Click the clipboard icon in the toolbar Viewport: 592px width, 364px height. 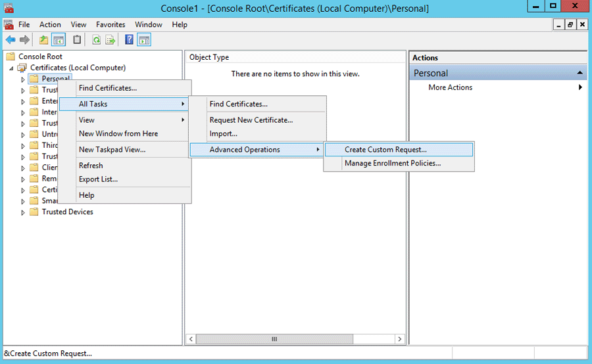tap(78, 40)
